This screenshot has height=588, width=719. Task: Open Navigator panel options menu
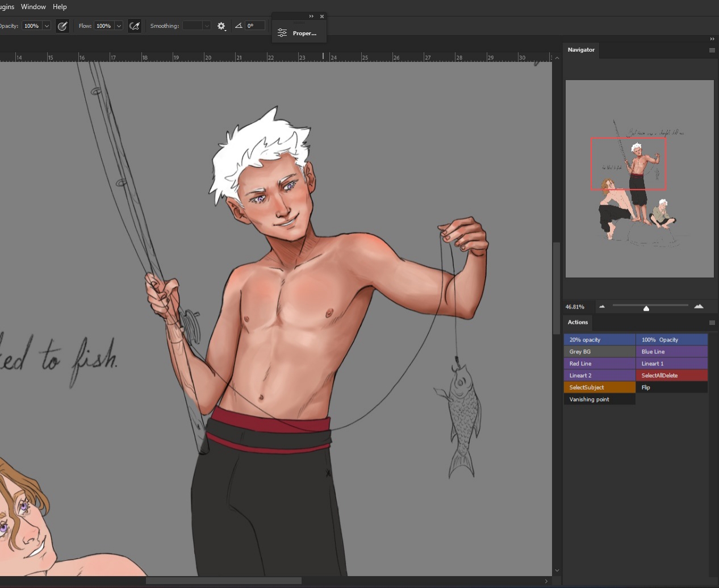click(712, 50)
